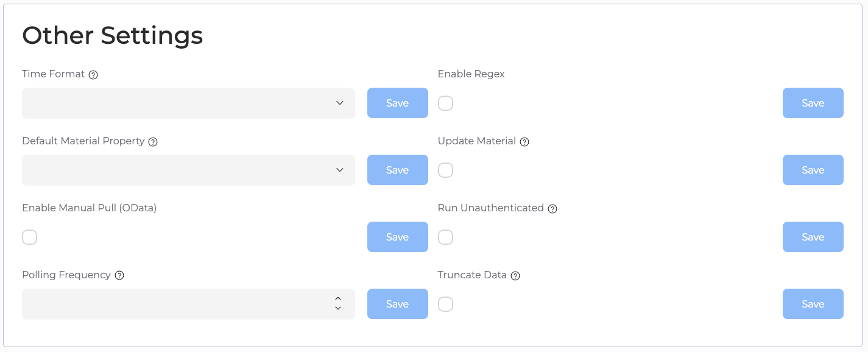This screenshot has width=868, height=352.
Task: Click help icon next to Default Material Property
Action: (153, 142)
